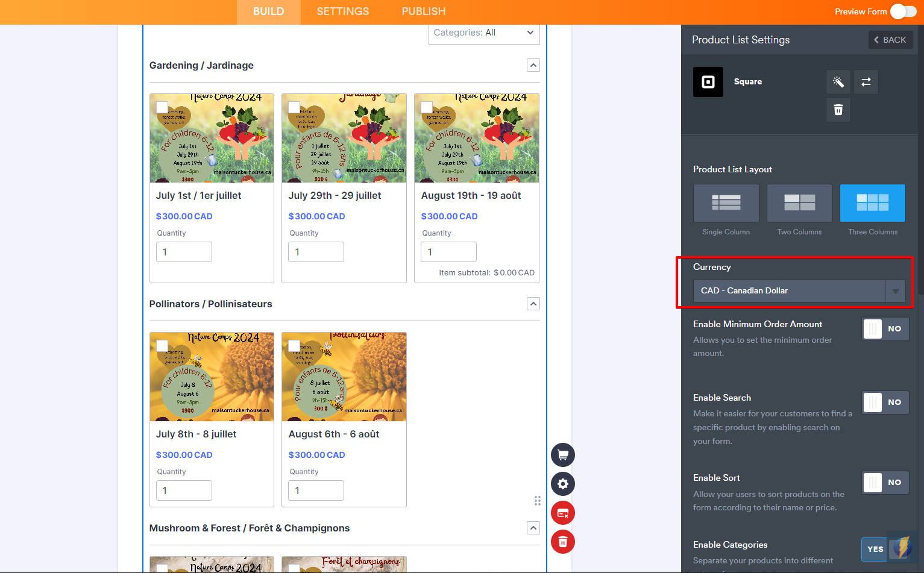Click the August 6th - 6 août title
This screenshot has height=573, width=924.
tap(334, 434)
